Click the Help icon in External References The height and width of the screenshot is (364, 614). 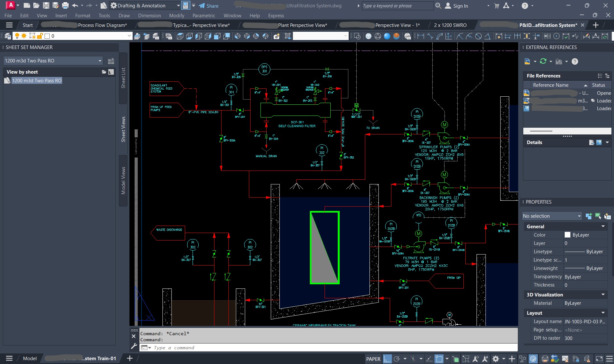pos(575,61)
